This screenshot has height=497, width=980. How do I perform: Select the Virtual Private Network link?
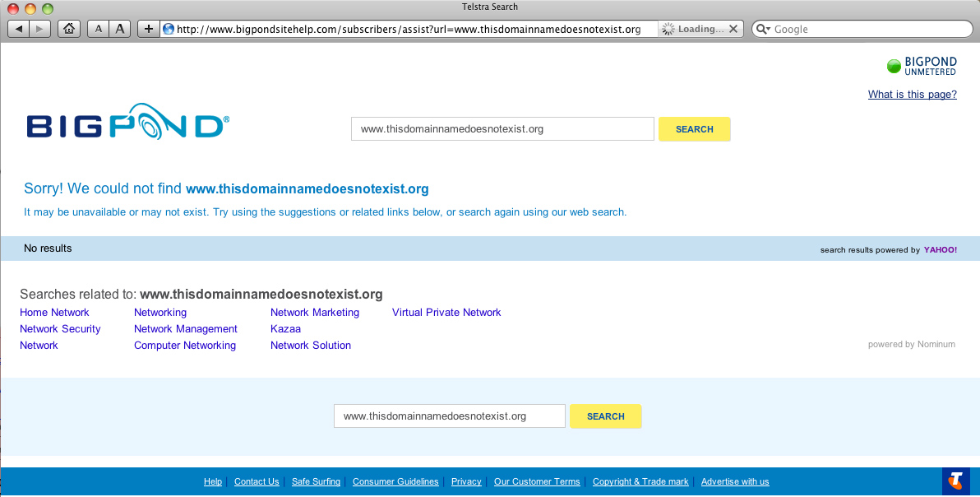(446, 313)
